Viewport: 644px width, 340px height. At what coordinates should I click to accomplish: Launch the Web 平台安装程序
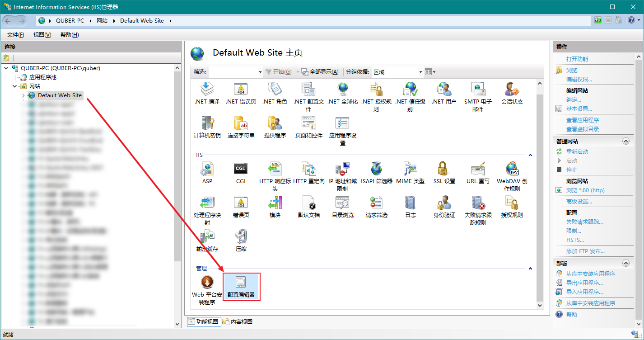pyautogui.click(x=207, y=285)
